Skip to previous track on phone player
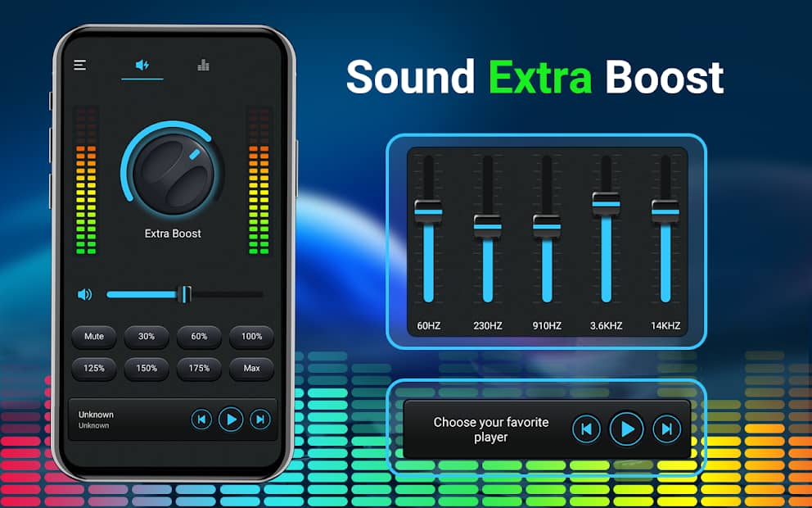The width and height of the screenshot is (812, 508). [x=201, y=419]
